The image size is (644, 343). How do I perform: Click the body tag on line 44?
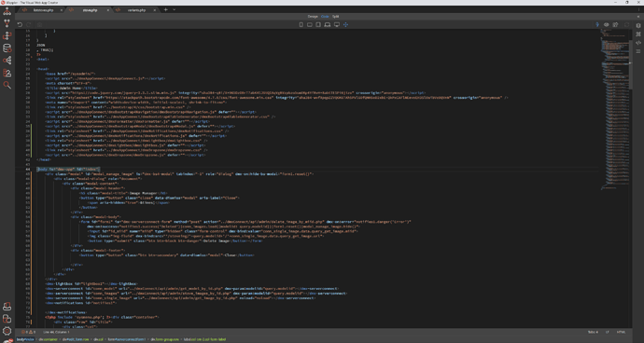[x=68, y=169]
